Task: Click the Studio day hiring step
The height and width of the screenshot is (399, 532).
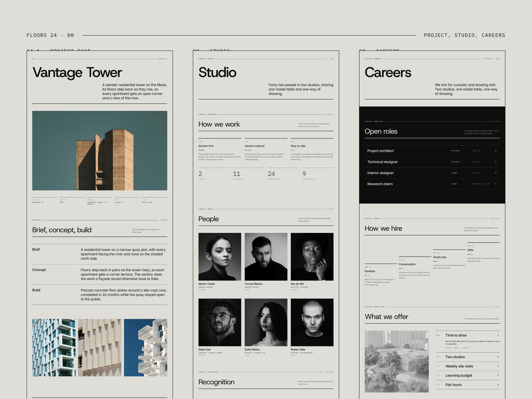Action: (x=440, y=257)
